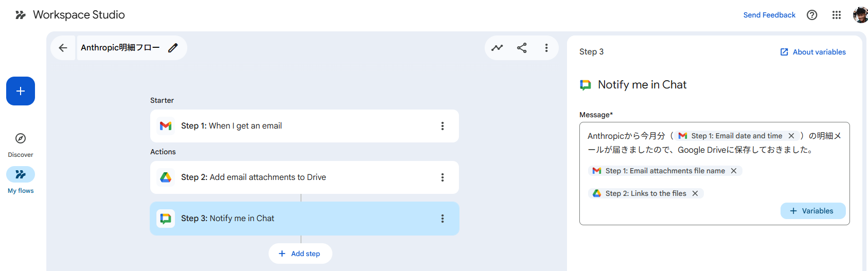Open the Google apps grid launcher

pos(837,15)
